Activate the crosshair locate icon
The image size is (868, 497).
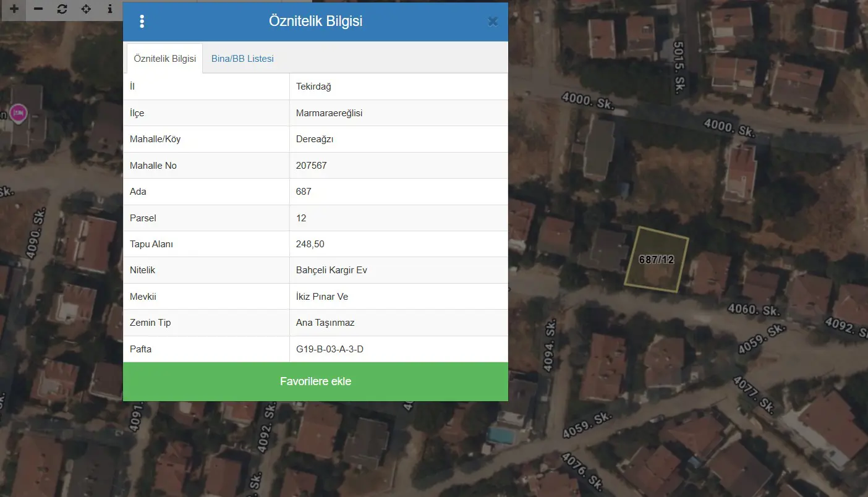pos(86,9)
